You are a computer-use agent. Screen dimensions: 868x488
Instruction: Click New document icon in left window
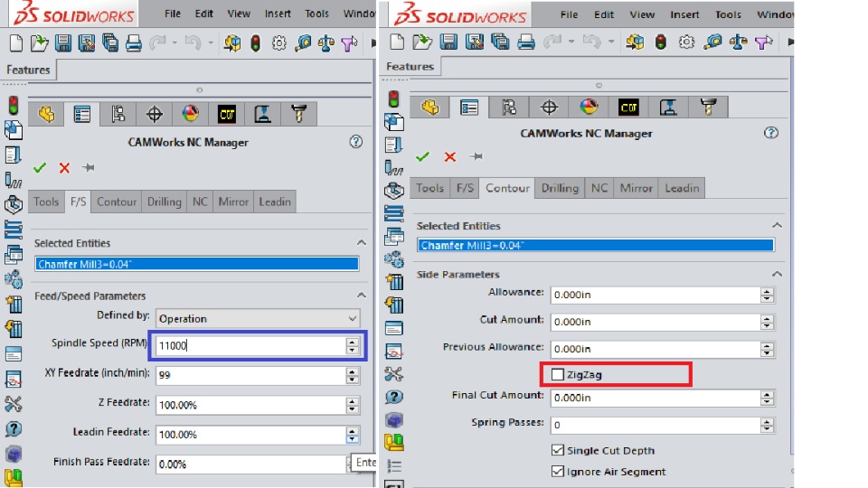pyautogui.click(x=16, y=42)
